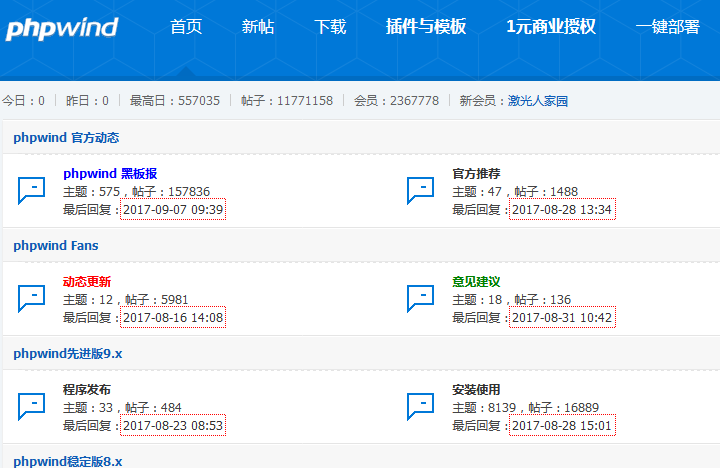Click the 昨日：0 statistic
Viewport: 720px width, 468px height.
point(87,101)
